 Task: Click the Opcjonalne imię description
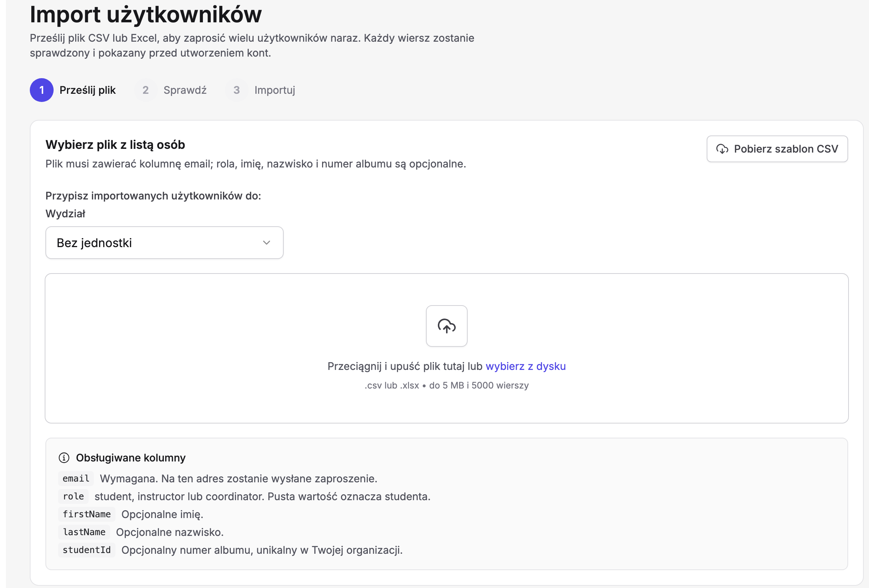(x=162, y=514)
